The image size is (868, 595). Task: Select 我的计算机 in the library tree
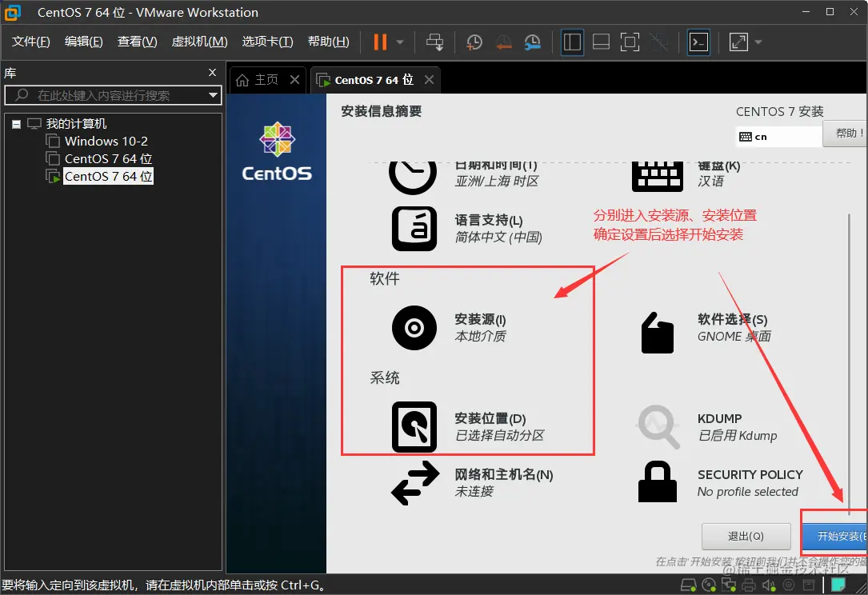(x=76, y=123)
